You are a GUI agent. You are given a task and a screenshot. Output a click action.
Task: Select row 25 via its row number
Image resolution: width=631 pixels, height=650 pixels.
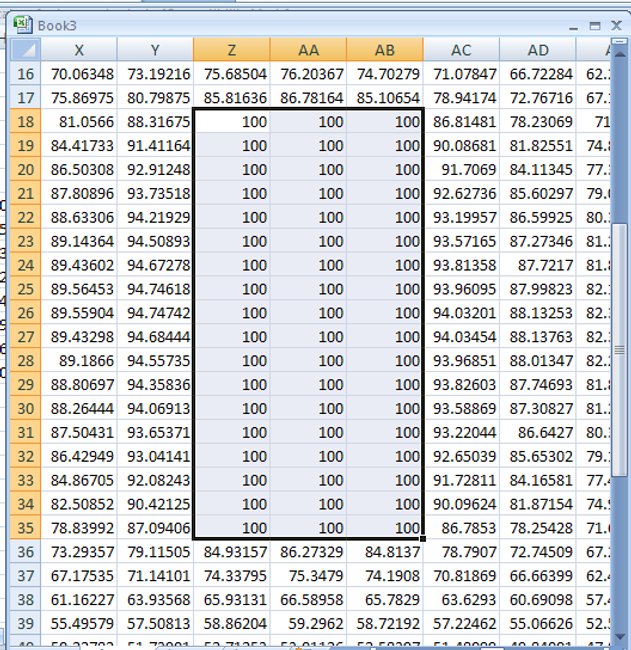tap(25, 288)
